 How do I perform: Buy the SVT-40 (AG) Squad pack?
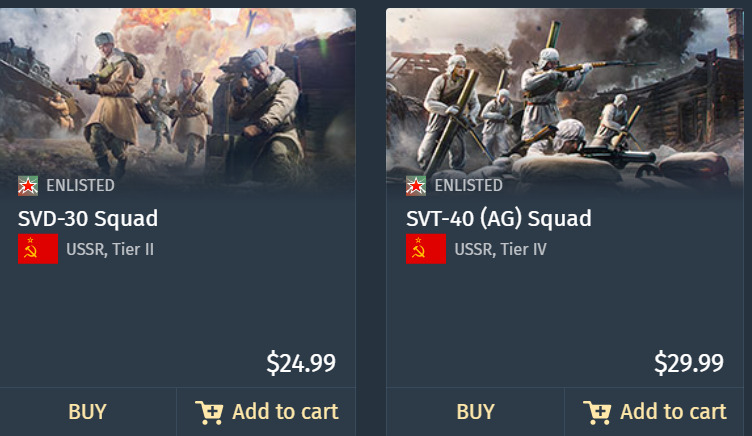click(475, 412)
